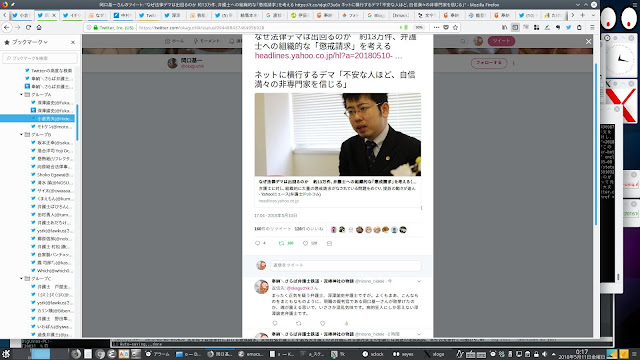The width and height of the screenshot is (640, 360).
Task: Close the bookmarks sidebar
Action: [73, 42]
